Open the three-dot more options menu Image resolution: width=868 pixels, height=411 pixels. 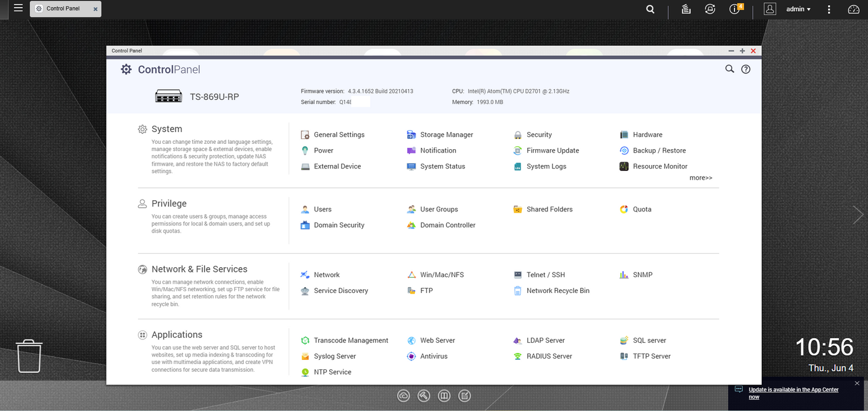point(829,9)
